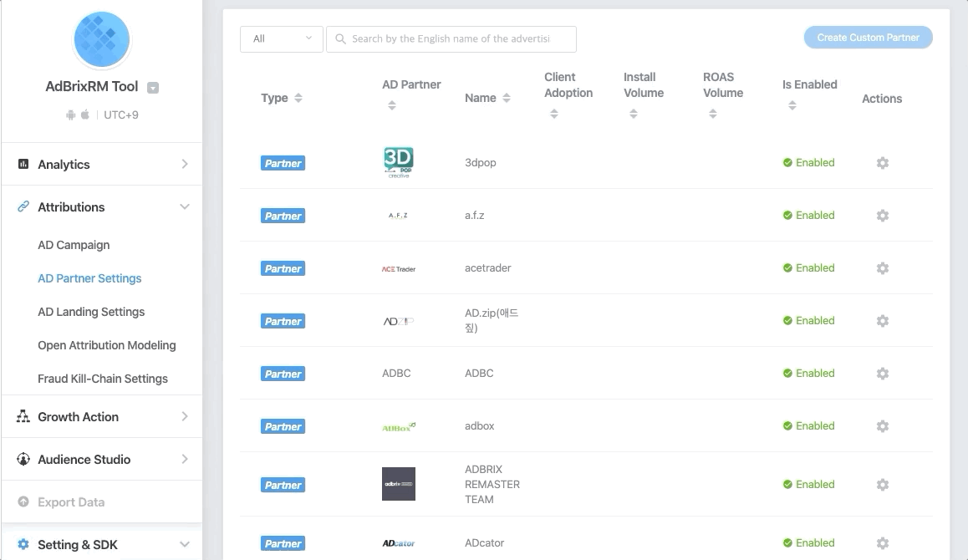
Task: Click Enabled status for acetrader
Action: pyautogui.click(x=808, y=268)
